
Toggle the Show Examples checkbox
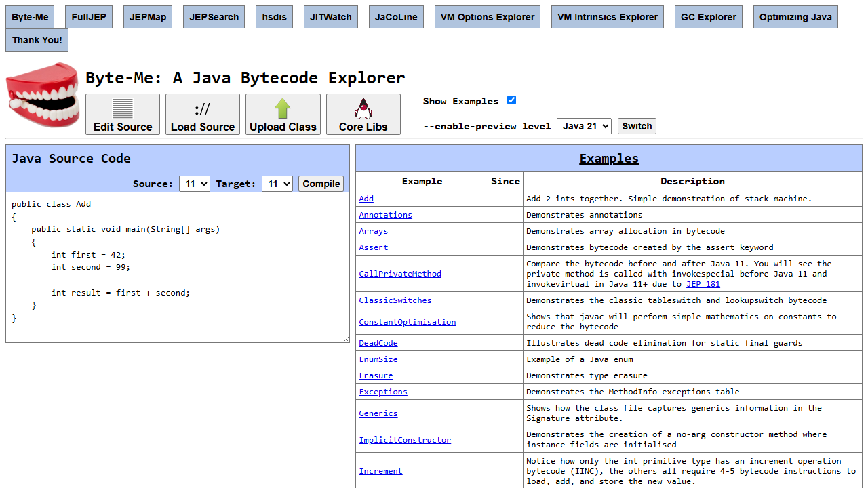click(511, 100)
